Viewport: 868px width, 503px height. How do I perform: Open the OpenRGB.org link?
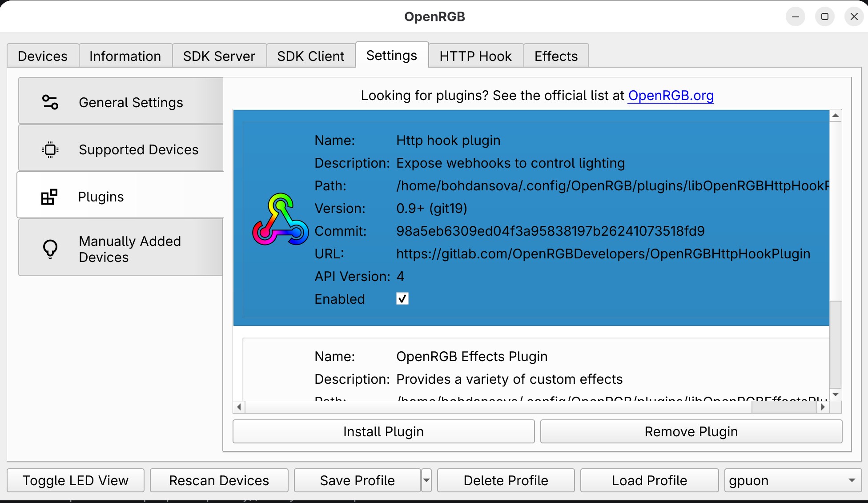point(671,96)
